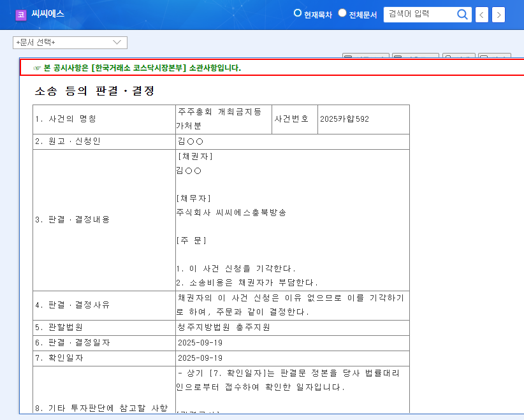Click the 7. 확인일자 label
This screenshot has height=420, width=524.
[x=59, y=358]
